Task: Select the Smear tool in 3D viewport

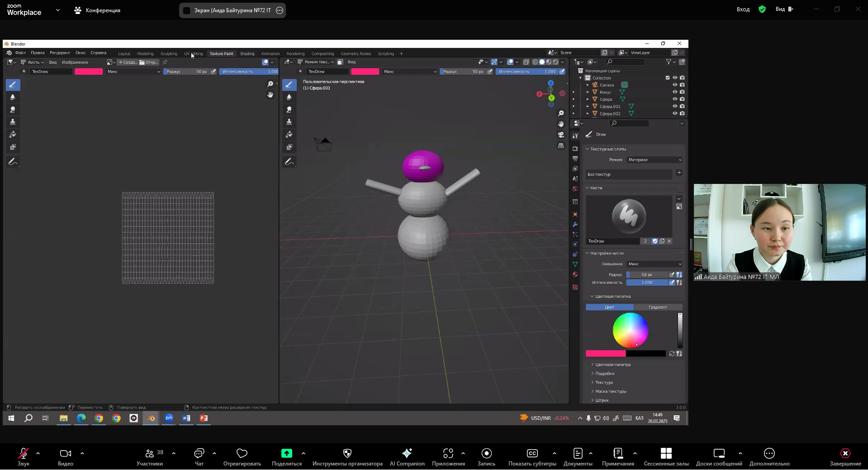Action: [x=289, y=110]
